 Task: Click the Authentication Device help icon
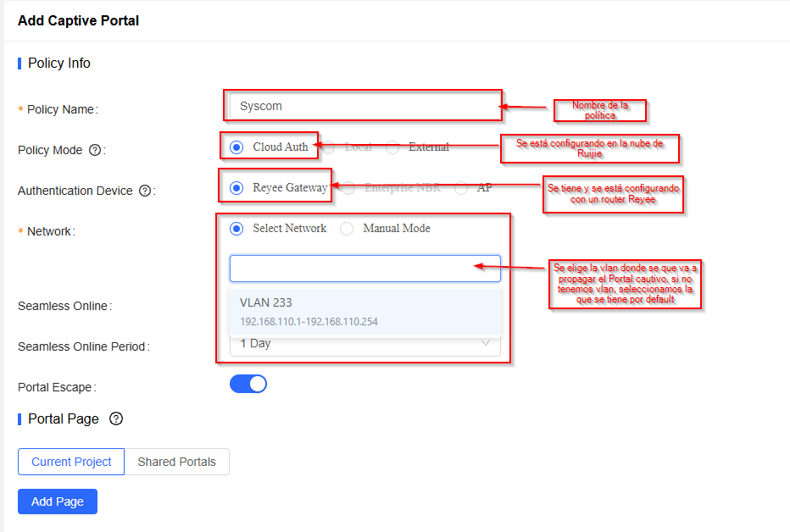(145, 191)
